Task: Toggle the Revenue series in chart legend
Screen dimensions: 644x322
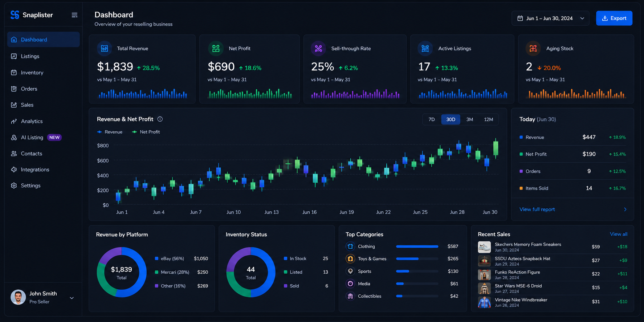Action: (x=110, y=132)
